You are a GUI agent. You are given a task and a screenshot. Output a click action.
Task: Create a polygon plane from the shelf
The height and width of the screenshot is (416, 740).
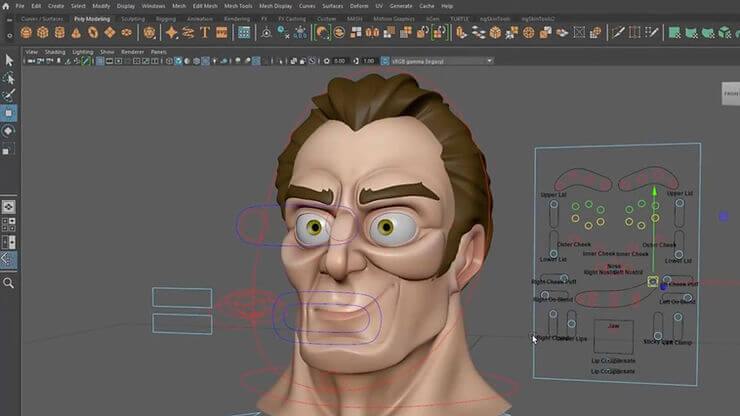click(x=110, y=33)
